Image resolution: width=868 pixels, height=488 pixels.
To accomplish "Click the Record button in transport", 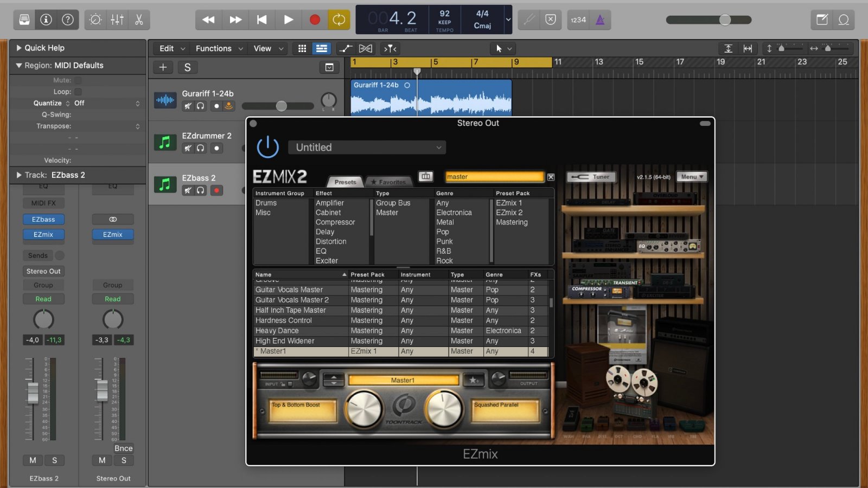I will point(315,20).
